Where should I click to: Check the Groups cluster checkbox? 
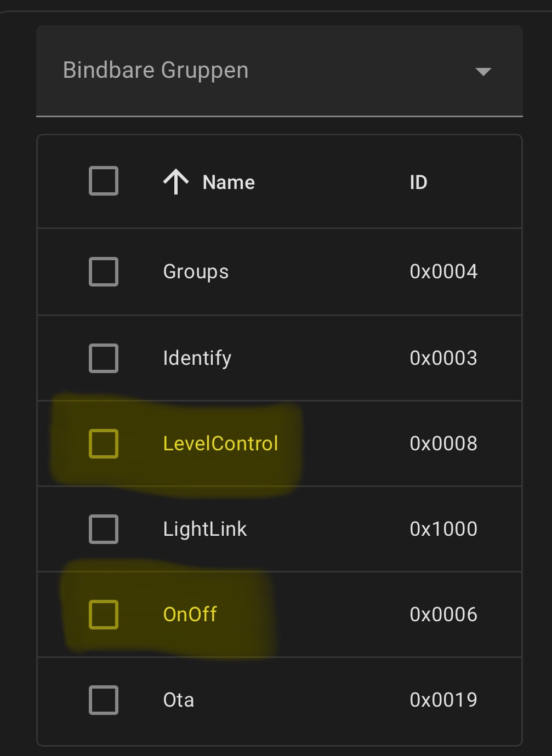(104, 272)
